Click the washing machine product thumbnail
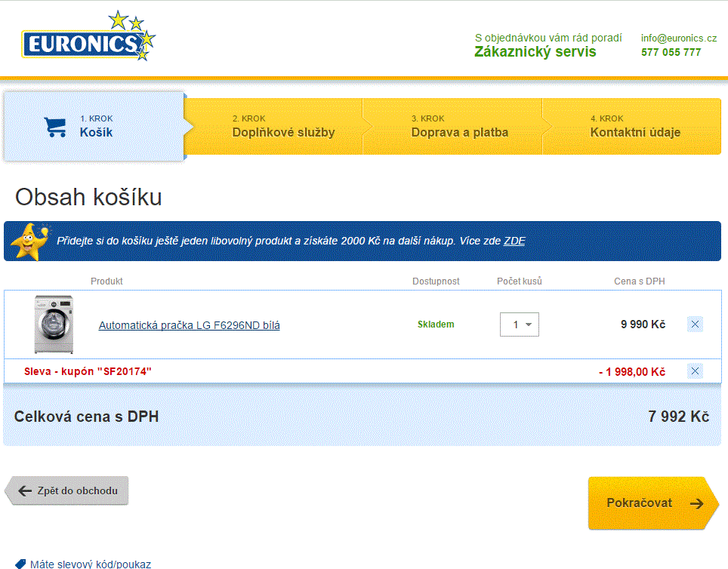Screen dimensions: 728x569 (x=54, y=324)
